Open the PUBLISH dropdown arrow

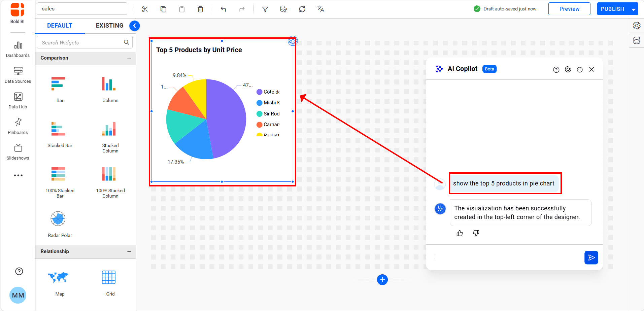pos(633,9)
